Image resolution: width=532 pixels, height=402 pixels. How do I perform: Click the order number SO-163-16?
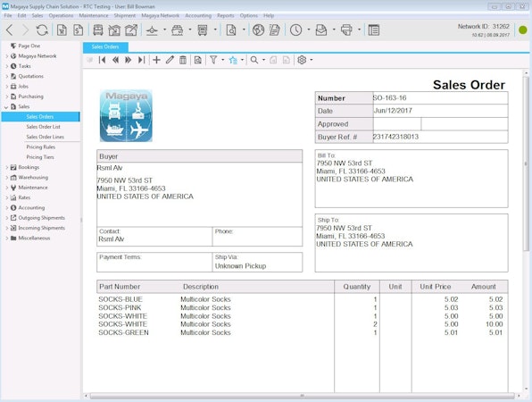pos(389,98)
